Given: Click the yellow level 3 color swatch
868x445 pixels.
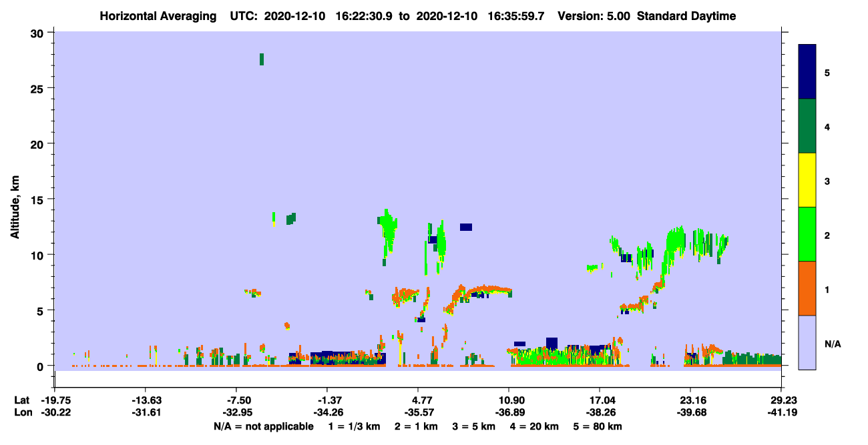Looking at the screenshot, I should [807, 180].
